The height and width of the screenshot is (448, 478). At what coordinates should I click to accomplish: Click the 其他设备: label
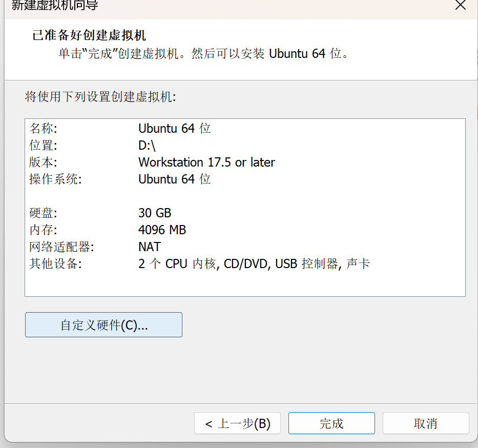coord(55,264)
